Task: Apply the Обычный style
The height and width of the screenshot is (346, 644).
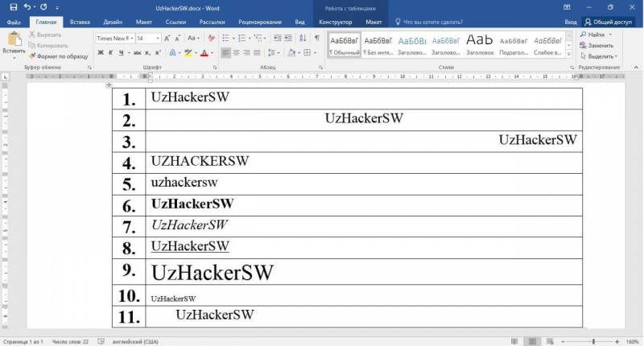Action: (345, 45)
